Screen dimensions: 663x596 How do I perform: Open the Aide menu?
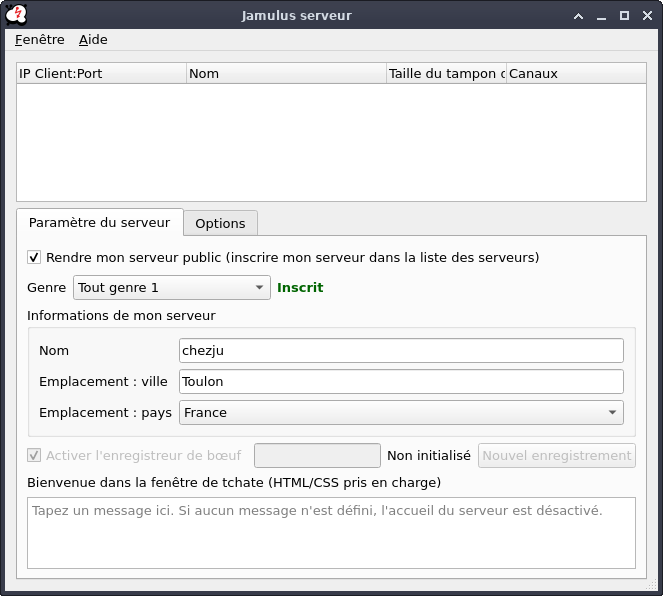[93, 40]
